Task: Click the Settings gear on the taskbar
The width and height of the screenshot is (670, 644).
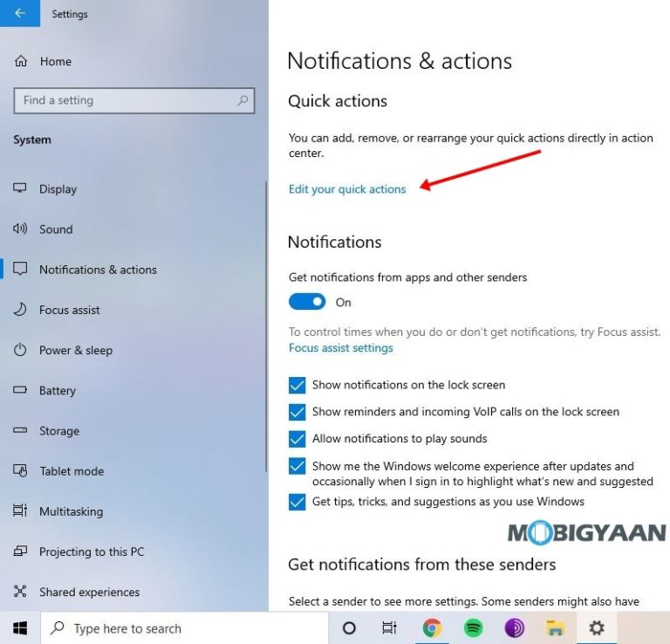Action: 597,628
